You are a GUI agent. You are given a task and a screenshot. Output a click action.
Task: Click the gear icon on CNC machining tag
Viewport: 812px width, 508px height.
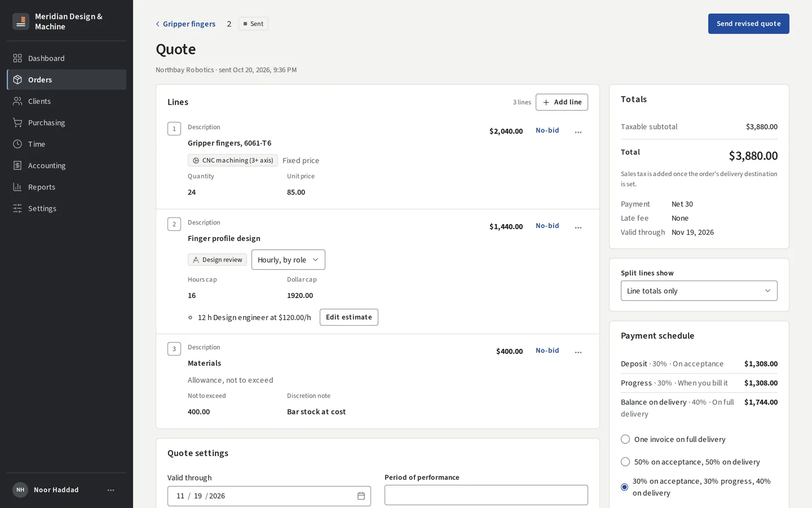click(x=196, y=161)
